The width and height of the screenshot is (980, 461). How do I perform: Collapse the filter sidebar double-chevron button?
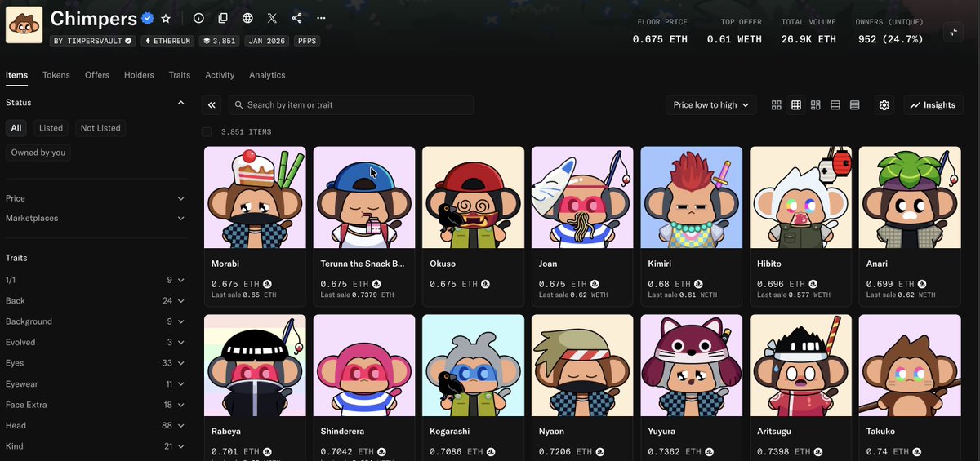point(212,105)
